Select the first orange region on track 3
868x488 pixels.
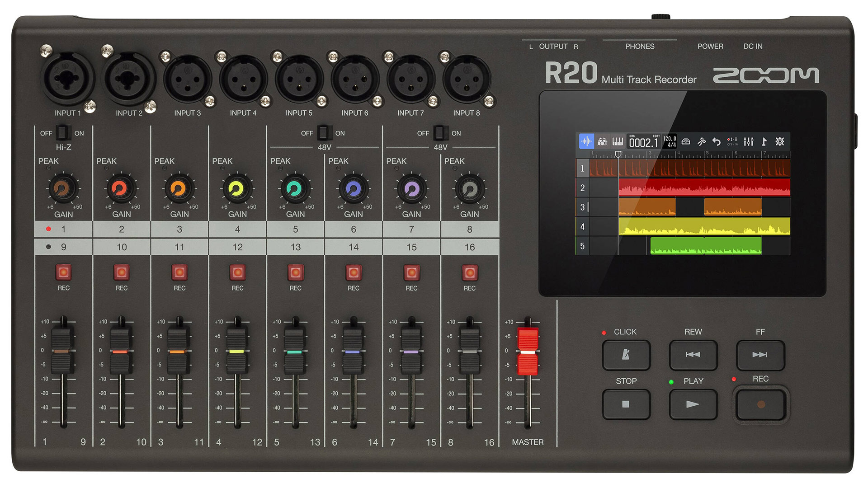click(x=647, y=207)
